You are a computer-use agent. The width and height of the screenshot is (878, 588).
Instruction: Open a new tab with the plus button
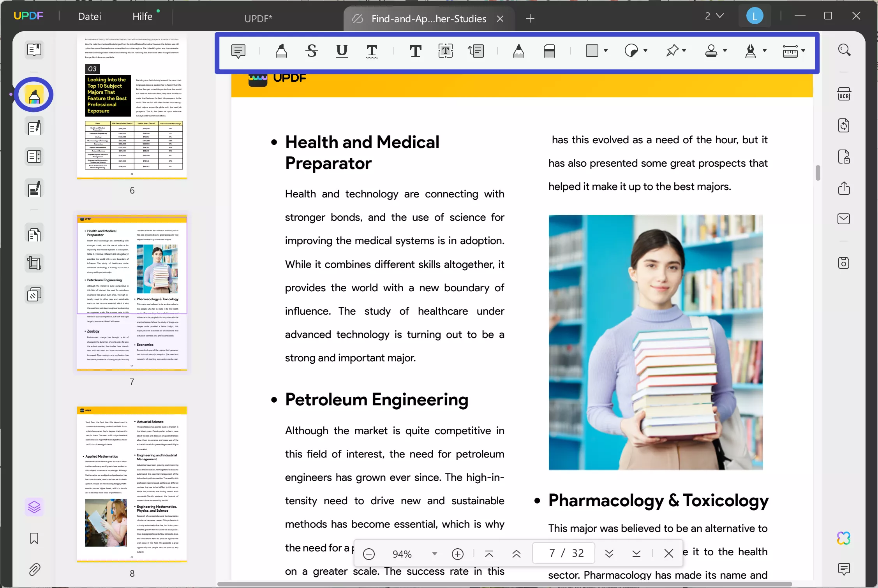[x=530, y=18]
